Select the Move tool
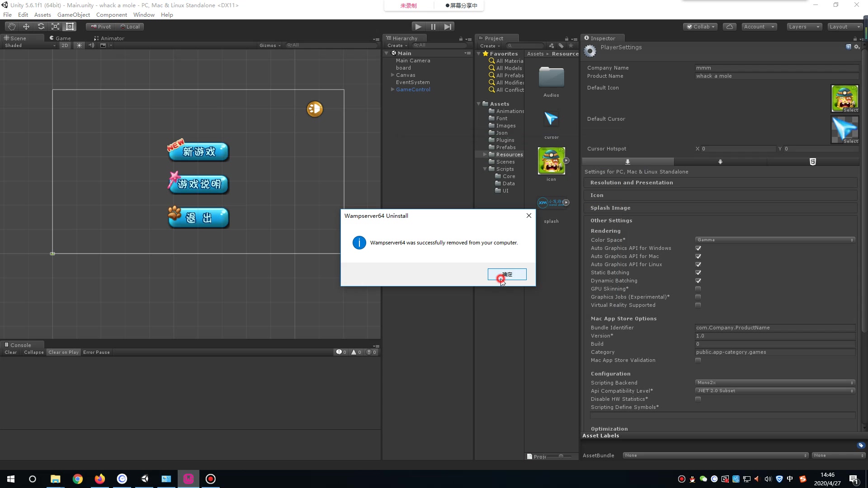The height and width of the screenshot is (488, 868). coord(26,27)
